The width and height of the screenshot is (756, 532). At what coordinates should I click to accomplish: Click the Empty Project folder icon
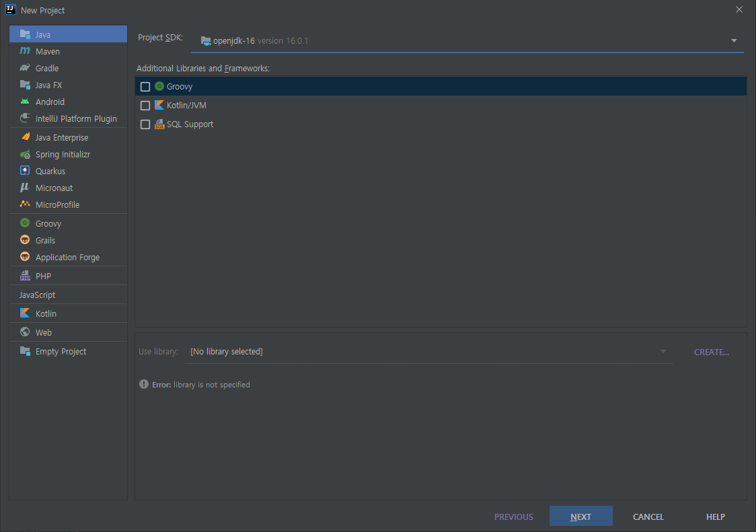click(x=25, y=351)
